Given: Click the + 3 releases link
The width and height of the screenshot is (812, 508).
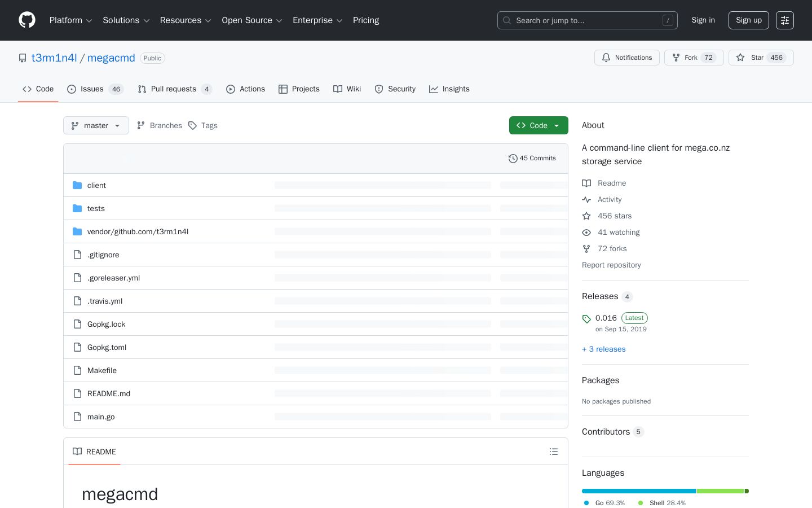Looking at the screenshot, I should tap(604, 349).
